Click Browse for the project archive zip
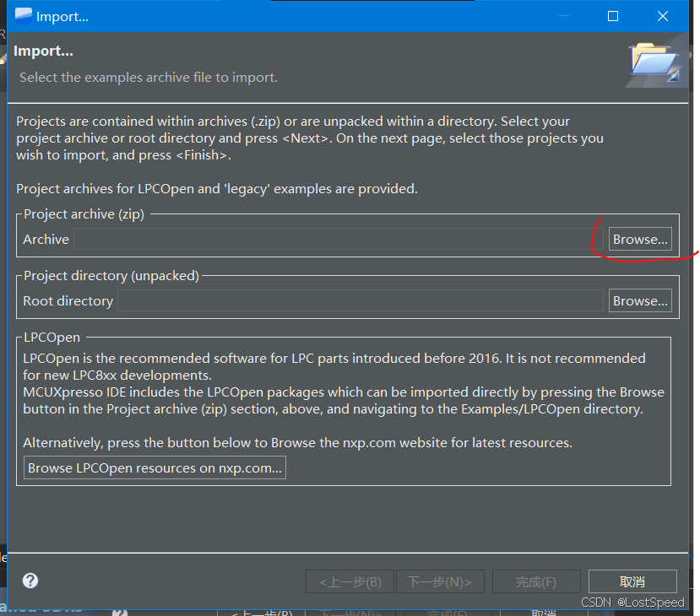 point(640,239)
